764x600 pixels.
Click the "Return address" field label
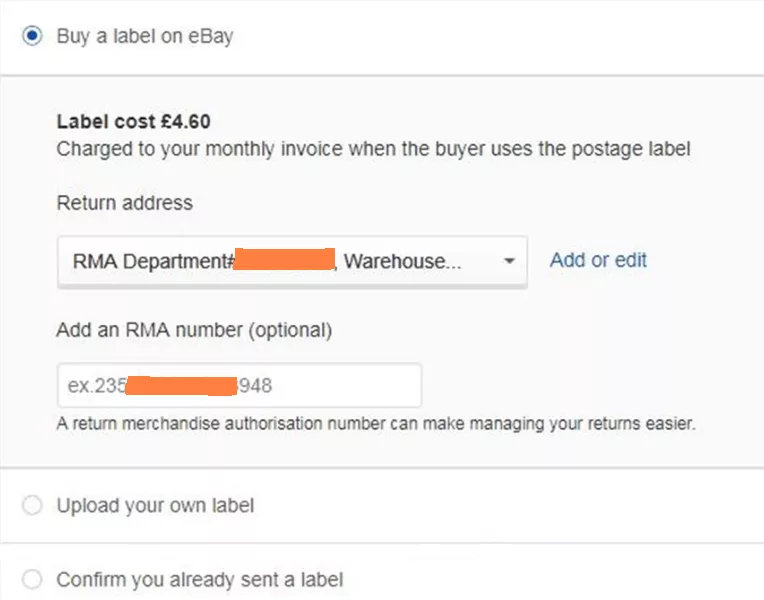click(x=124, y=203)
